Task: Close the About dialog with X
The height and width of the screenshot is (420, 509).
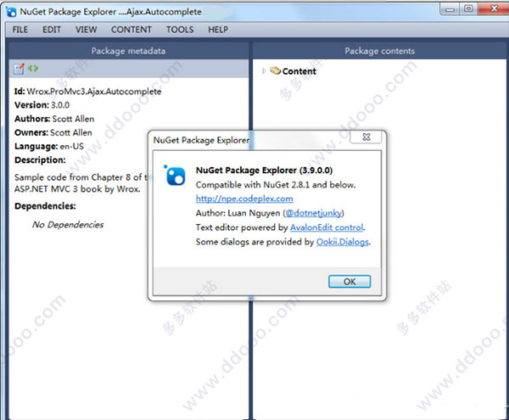Action: (x=366, y=137)
